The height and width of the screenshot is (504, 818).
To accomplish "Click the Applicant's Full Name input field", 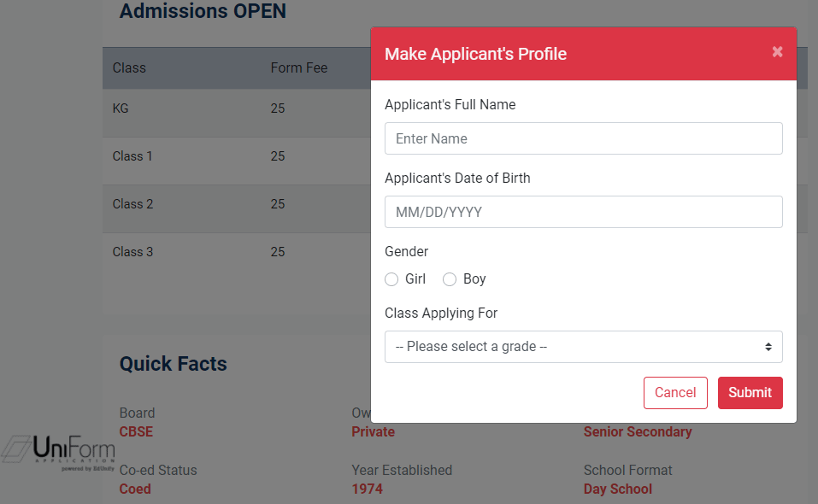I will point(583,138).
